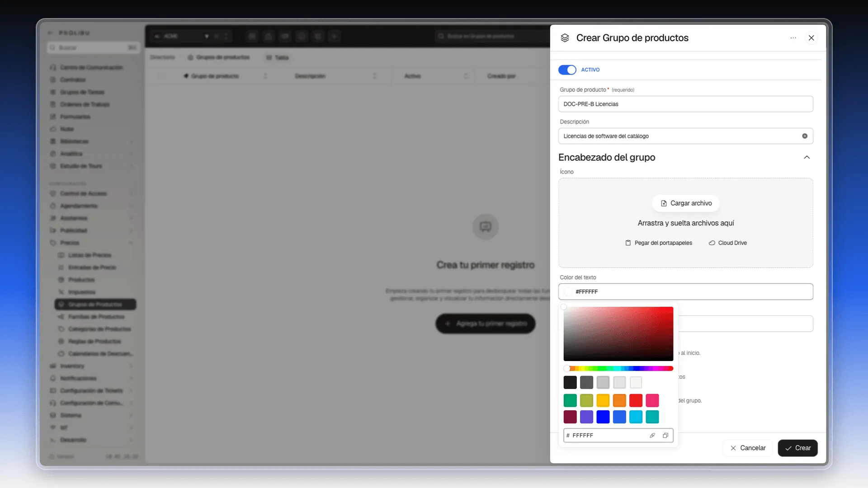Select the red color swatch
Image resolution: width=868 pixels, height=488 pixels.
(x=636, y=400)
